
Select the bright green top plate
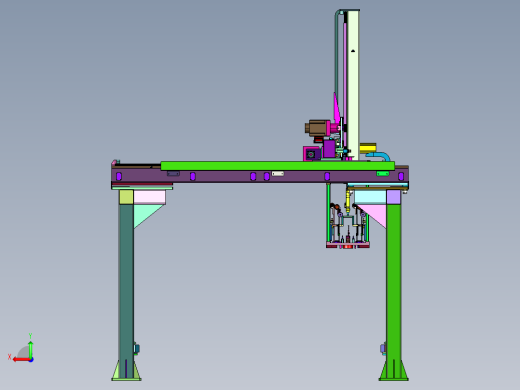[x=278, y=166]
